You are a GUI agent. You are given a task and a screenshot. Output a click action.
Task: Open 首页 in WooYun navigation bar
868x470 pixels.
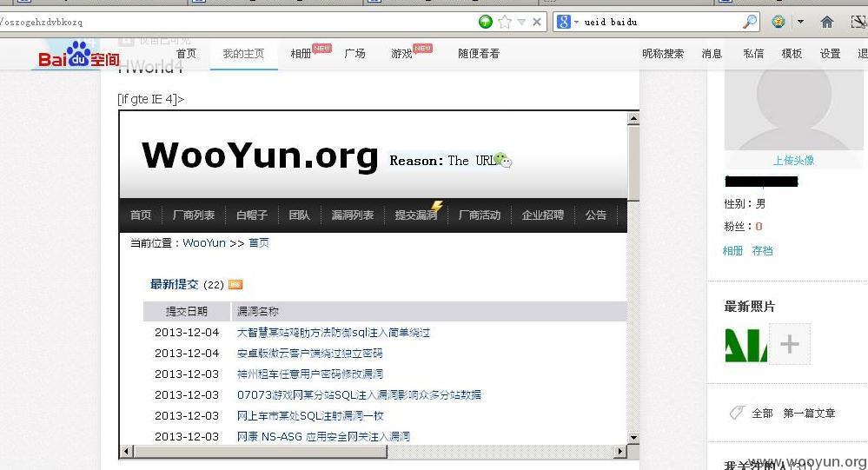[141, 215]
